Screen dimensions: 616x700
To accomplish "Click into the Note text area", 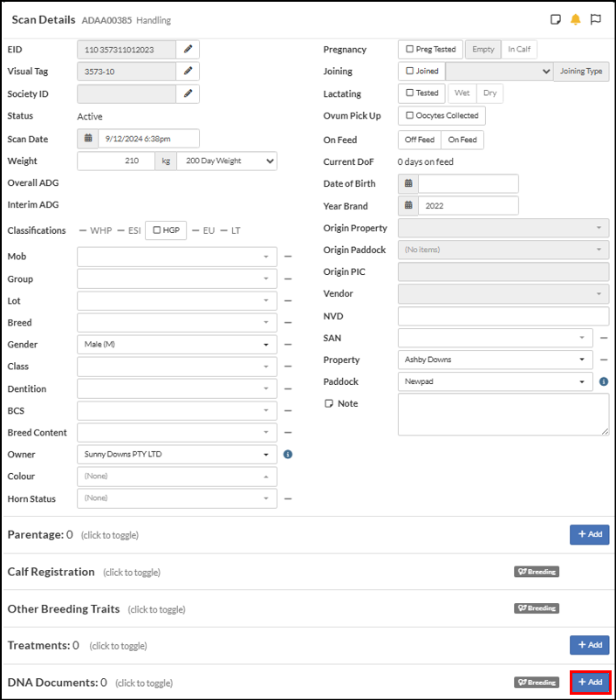I will (503, 414).
